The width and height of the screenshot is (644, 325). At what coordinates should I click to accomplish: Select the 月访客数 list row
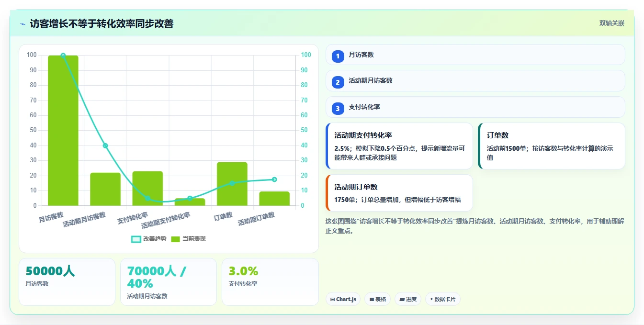pyautogui.click(x=475, y=55)
